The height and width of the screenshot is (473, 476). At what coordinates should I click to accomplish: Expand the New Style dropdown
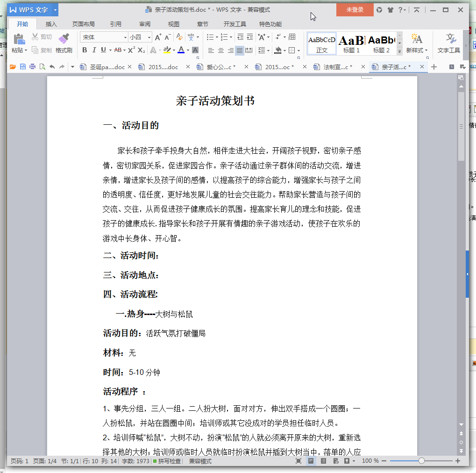pos(426,50)
